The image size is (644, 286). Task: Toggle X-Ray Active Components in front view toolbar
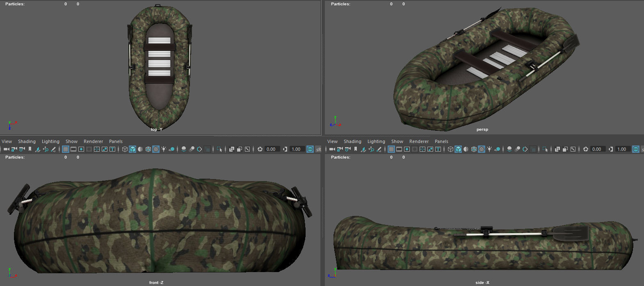(240, 149)
